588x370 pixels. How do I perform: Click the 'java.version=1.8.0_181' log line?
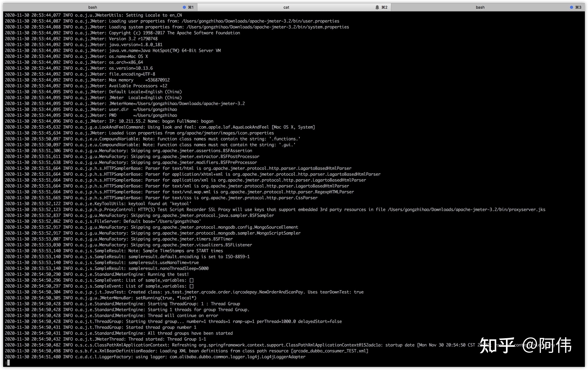tap(83, 45)
